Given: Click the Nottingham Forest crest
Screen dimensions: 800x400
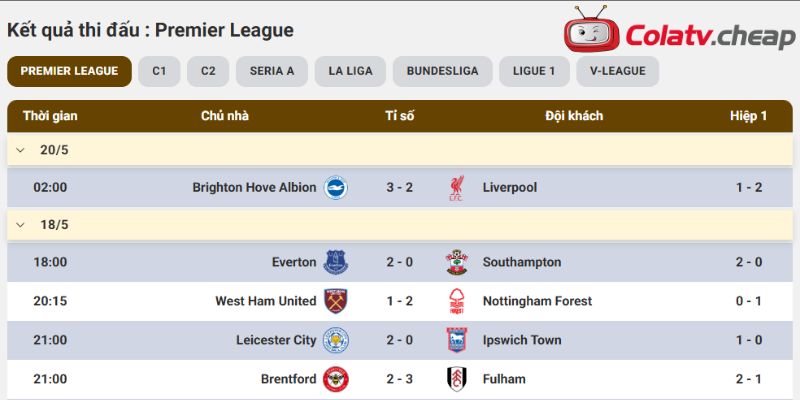Looking at the screenshot, I should click(457, 301).
